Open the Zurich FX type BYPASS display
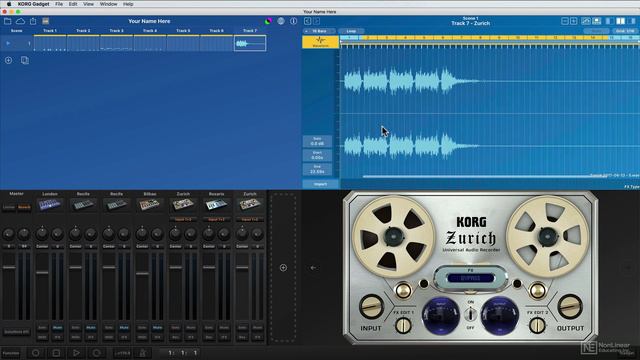 point(470,278)
